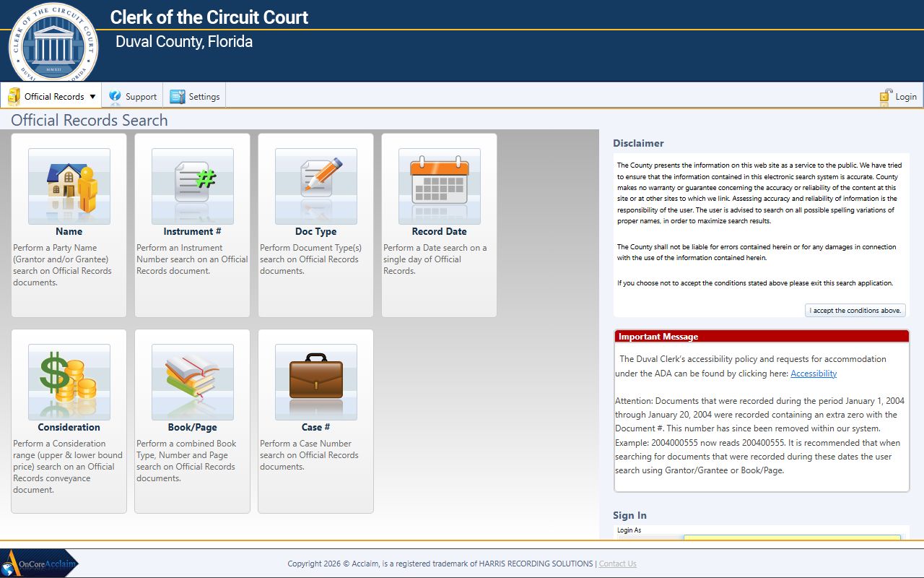Image resolution: width=924 pixels, height=578 pixels.
Task: Click the "Consideration" tile label
Action: click(69, 428)
